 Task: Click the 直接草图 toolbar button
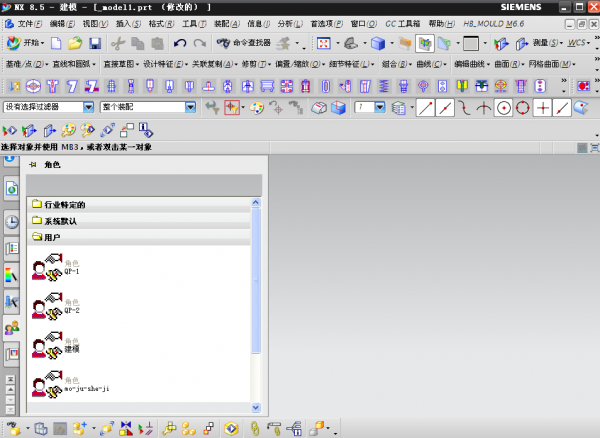pos(121,64)
